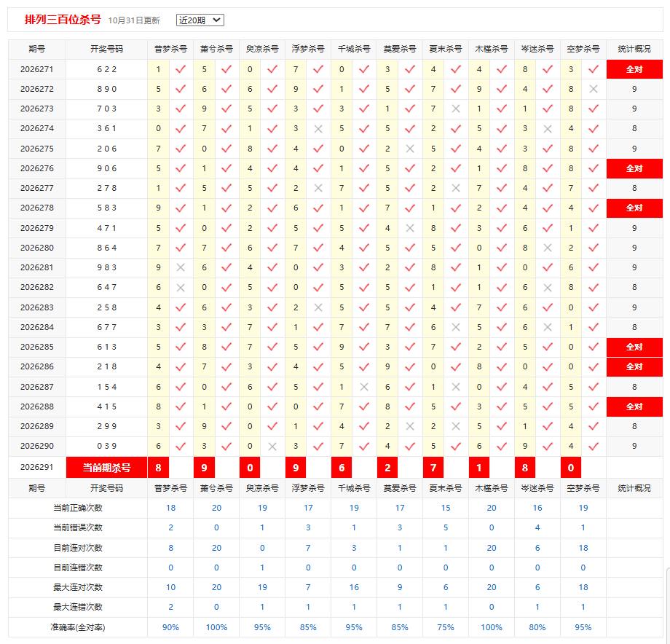This screenshot has height=644, width=670.
Task: Click the 全对 badge in row 2026278
Action: click(x=634, y=208)
